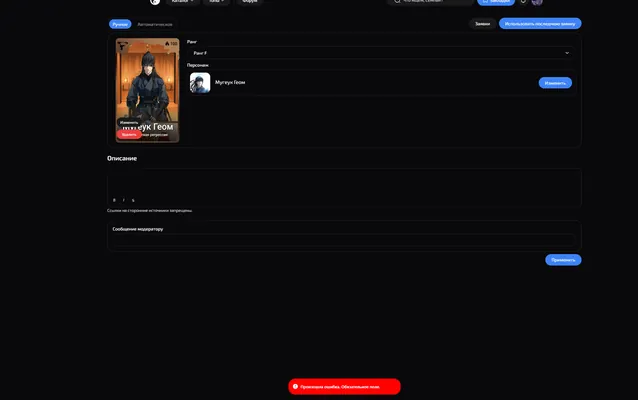The image size is (638, 400).
Task: Click the site logo in top navigation
Action: coord(155,2)
